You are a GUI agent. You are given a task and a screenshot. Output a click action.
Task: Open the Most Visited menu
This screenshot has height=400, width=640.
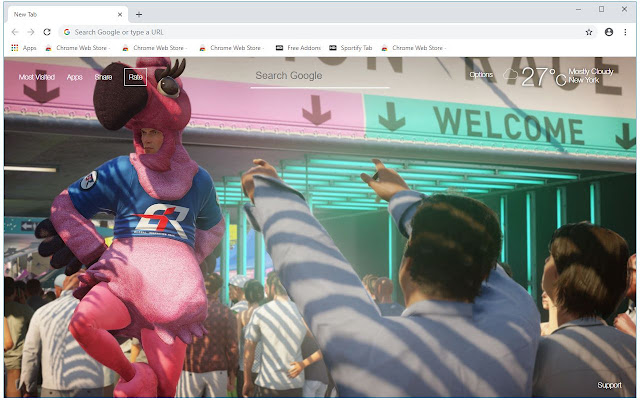[37, 77]
